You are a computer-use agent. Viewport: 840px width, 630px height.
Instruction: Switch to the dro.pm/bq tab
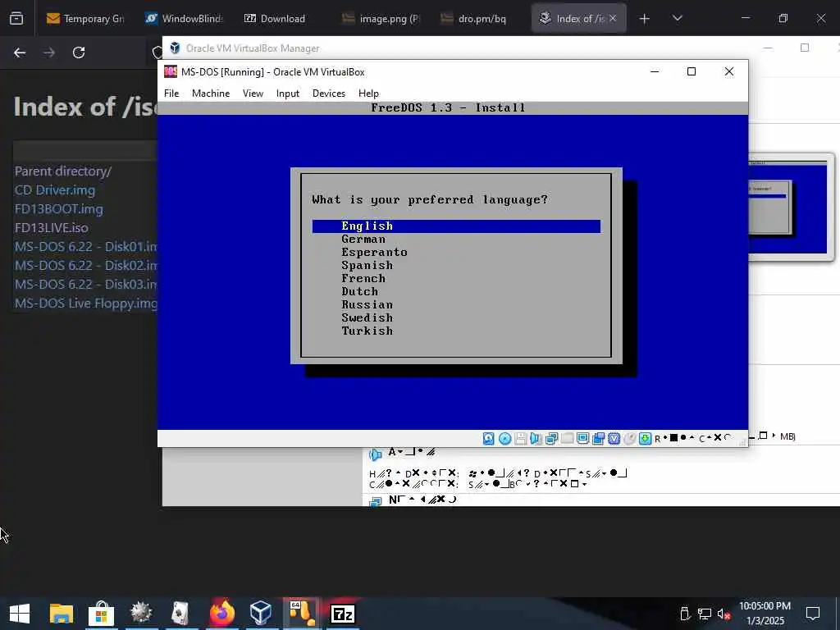[x=480, y=19]
